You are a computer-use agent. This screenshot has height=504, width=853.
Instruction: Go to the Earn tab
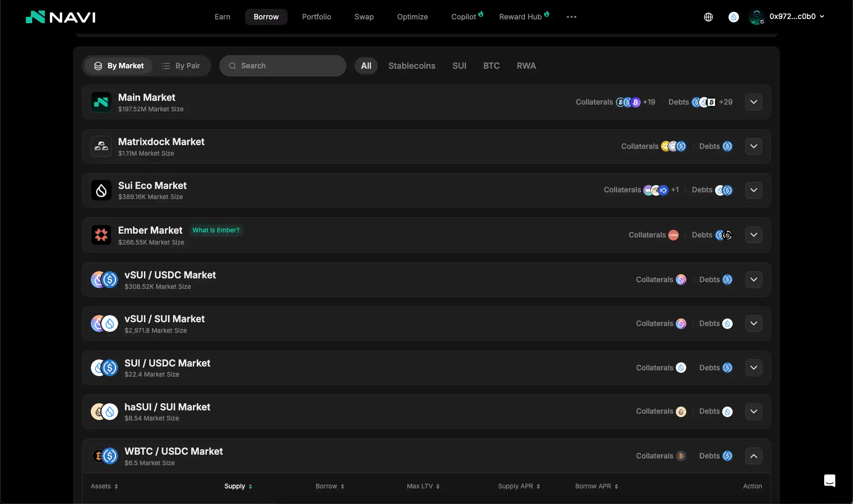click(222, 17)
